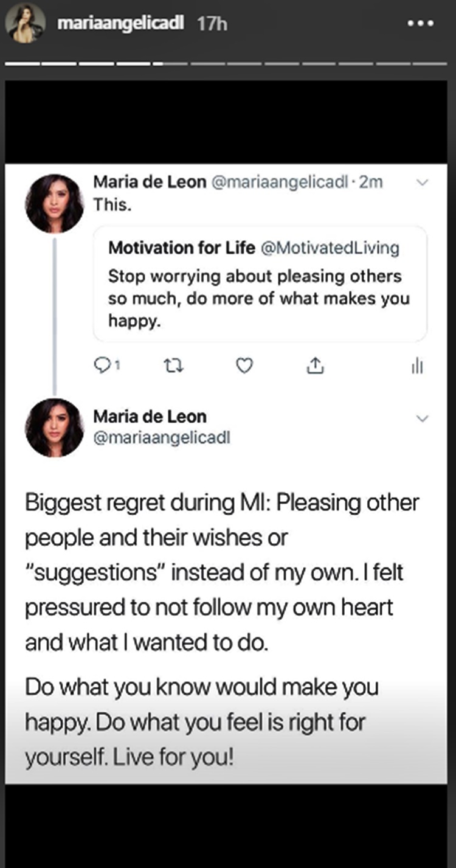456x868 pixels.
Task: Expand the first tweet's chevron menu
Action: 424,182
